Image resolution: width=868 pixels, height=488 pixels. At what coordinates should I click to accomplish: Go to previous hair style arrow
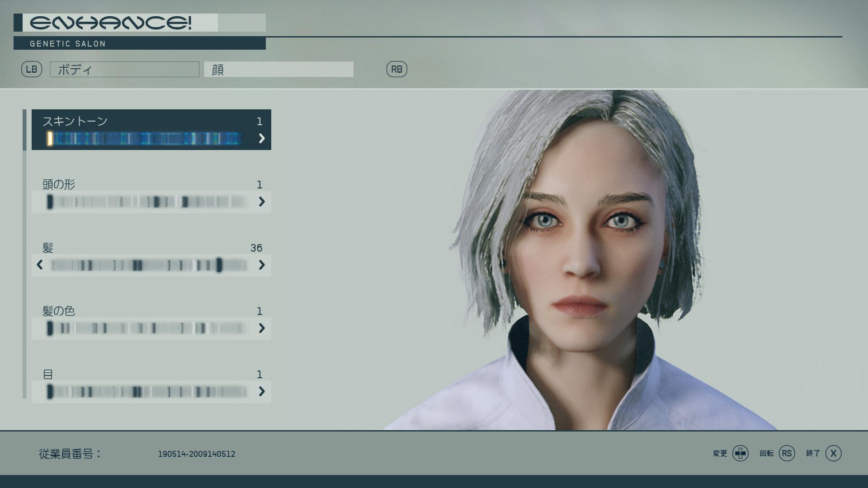40,265
